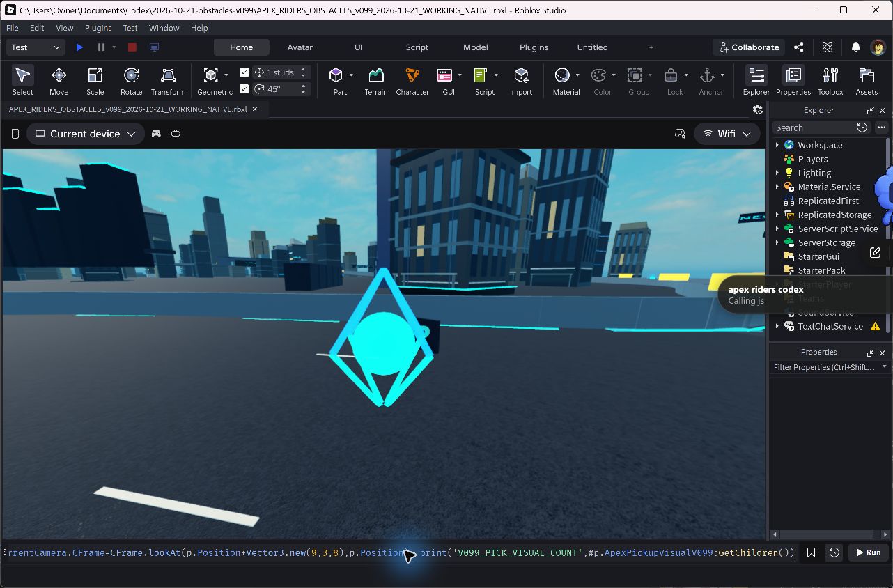
Task: Open the Part dropdown arrow
Action: pyautogui.click(x=351, y=75)
